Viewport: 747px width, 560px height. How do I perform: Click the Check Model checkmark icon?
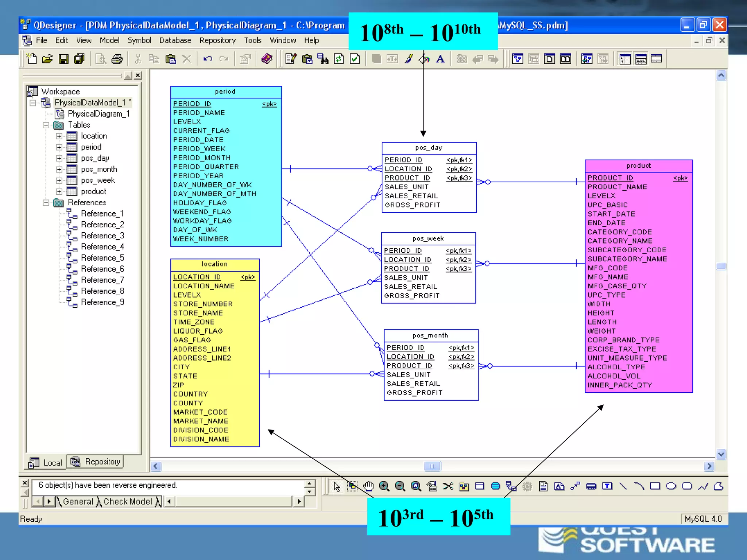pyautogui.click(x=355, y=59)
